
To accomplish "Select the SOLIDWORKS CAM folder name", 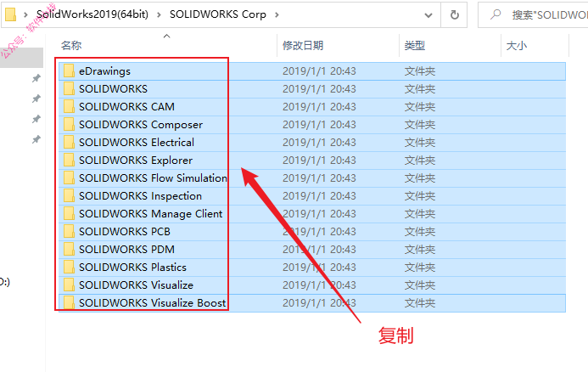I will pyautogui.click(x=126, y=107).
